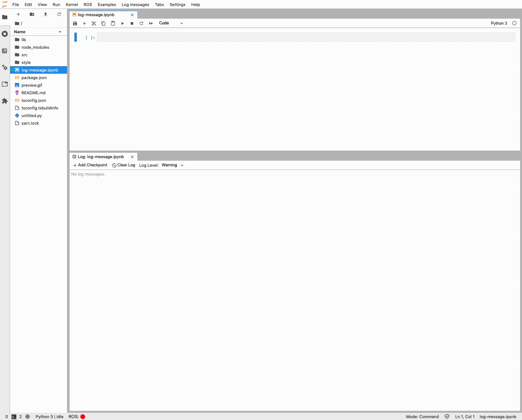The image size is (522, 420).
Task: Open the Extension Manager puzzle icon
Action: 5,101
